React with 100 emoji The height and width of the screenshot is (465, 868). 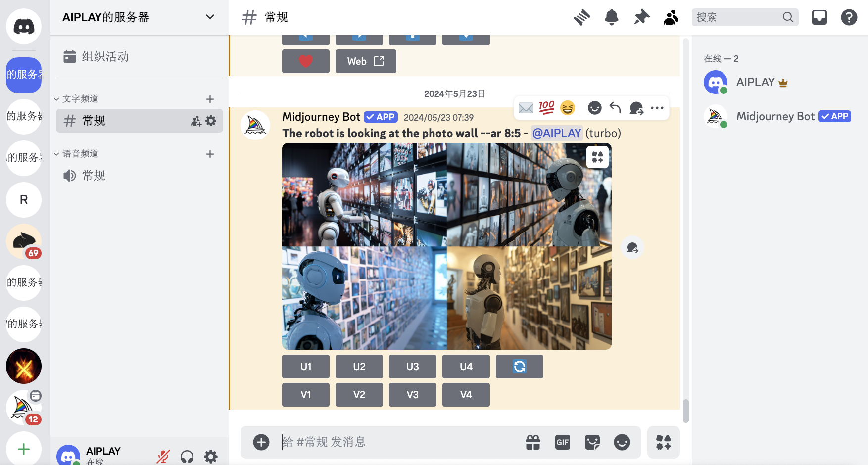coord(547,108)
